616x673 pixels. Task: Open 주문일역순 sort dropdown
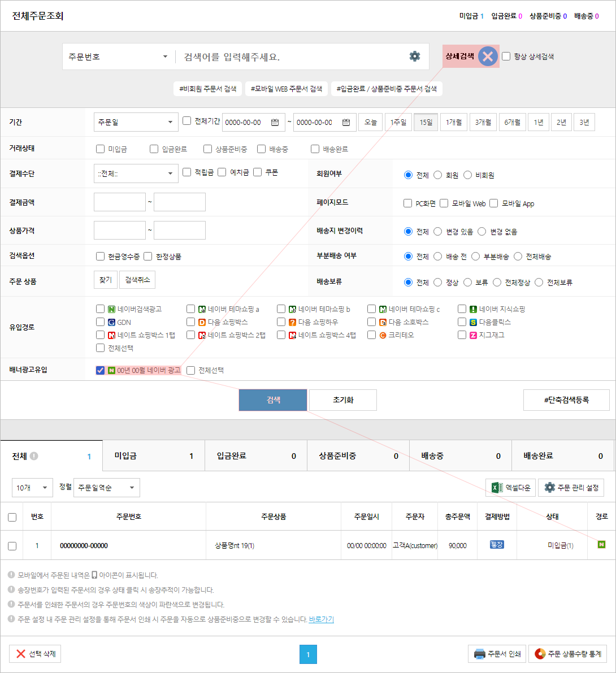tap(107, 488)
